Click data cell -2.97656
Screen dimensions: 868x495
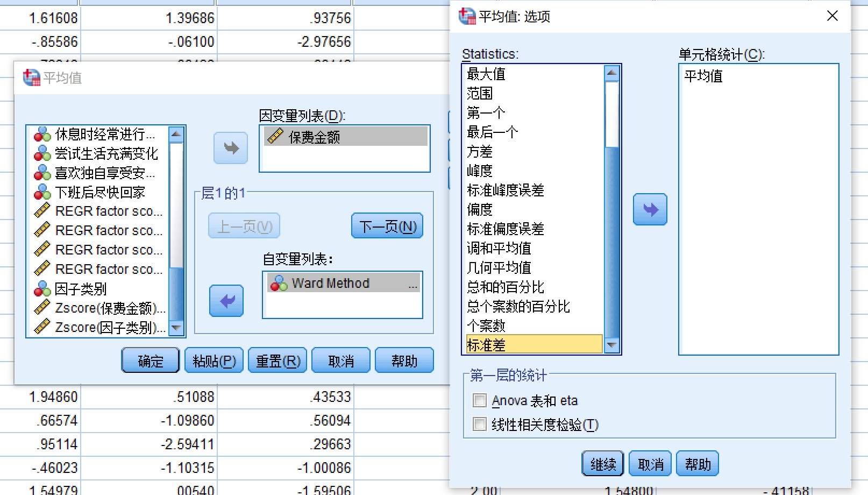(x=285, y=41)
